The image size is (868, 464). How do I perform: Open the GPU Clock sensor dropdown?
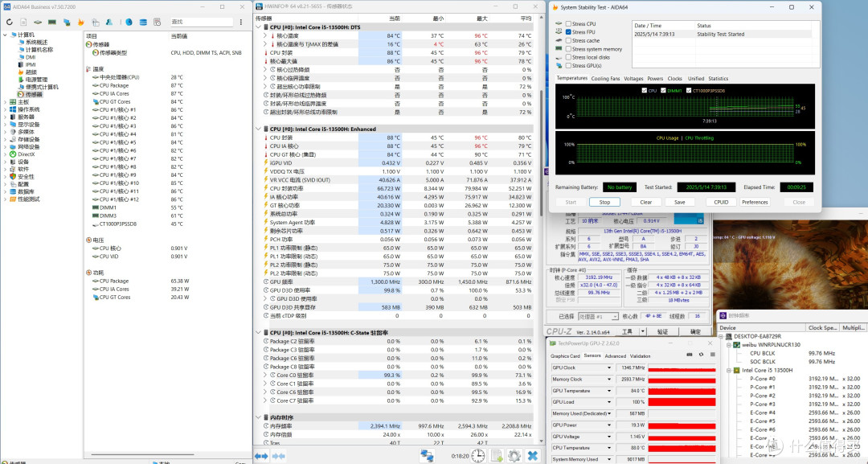[x=609, y=368]
